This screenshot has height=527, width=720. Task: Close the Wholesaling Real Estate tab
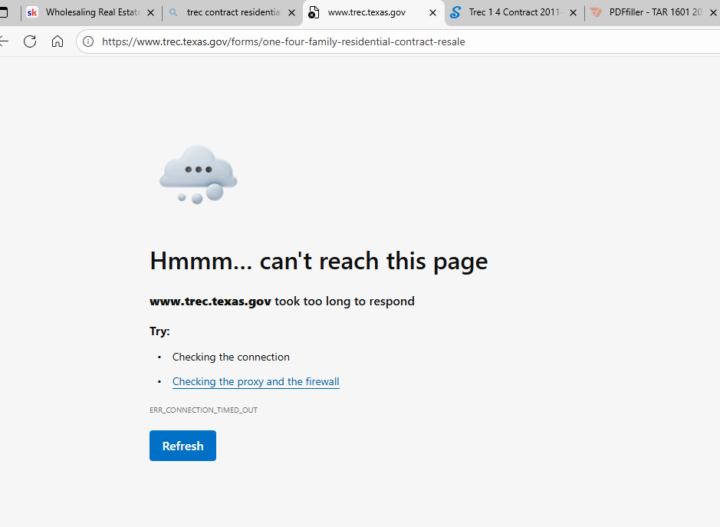(151, 13)
